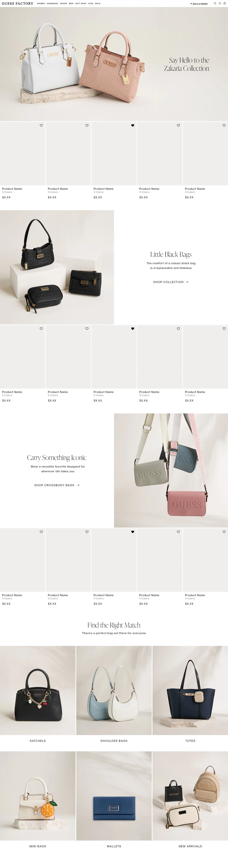Open the Gift Shop menu
Screen dimensions: 228x868
81,3
